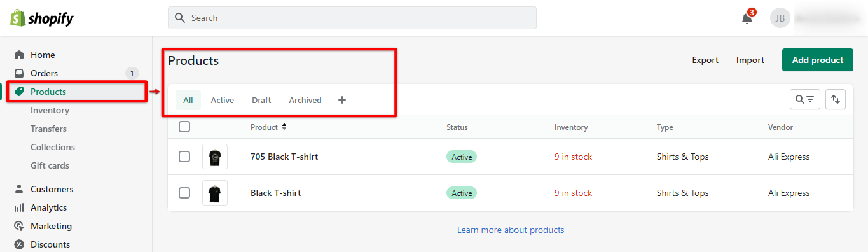Switch to the All tab

(x=188, y=100)
